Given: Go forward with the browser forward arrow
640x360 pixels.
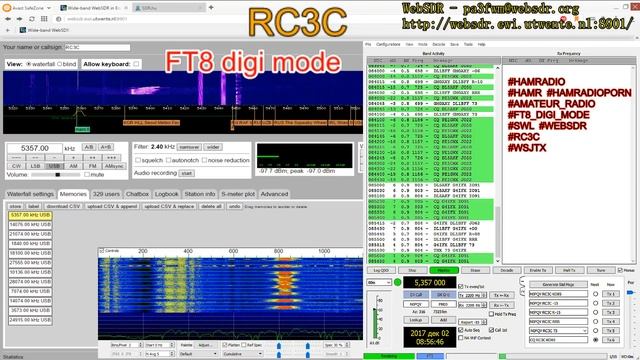Looking at the screenshot, I should point(19,19).
